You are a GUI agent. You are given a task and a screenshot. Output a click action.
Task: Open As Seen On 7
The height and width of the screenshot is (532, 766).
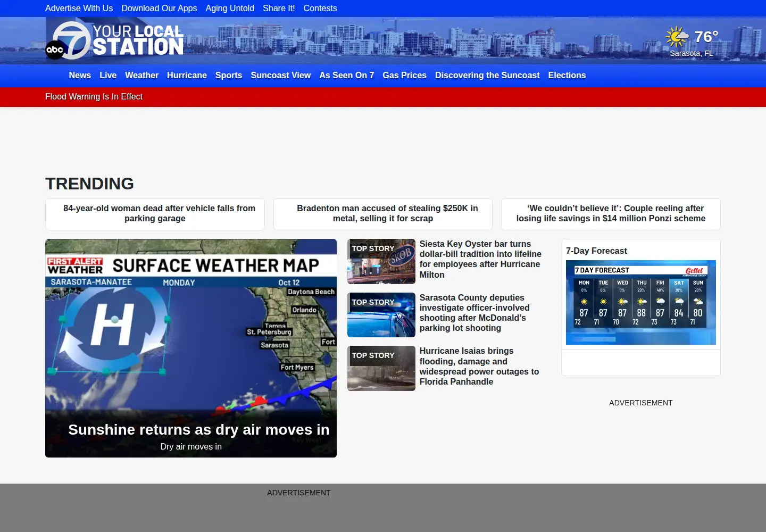pyautogui.click(x=347, y=76)
